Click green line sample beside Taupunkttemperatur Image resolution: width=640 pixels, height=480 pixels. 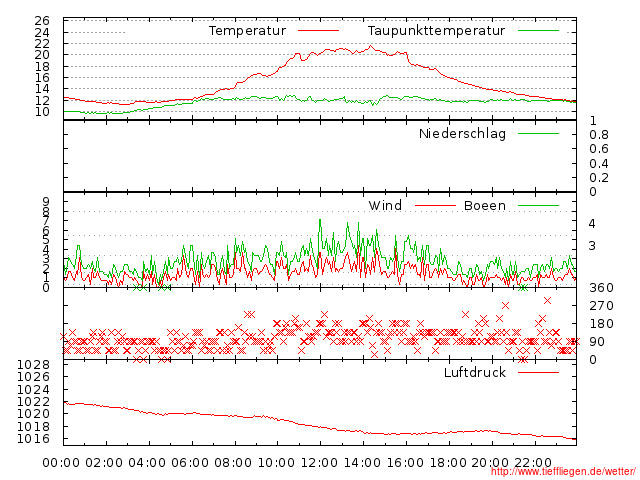click(538, 30)
